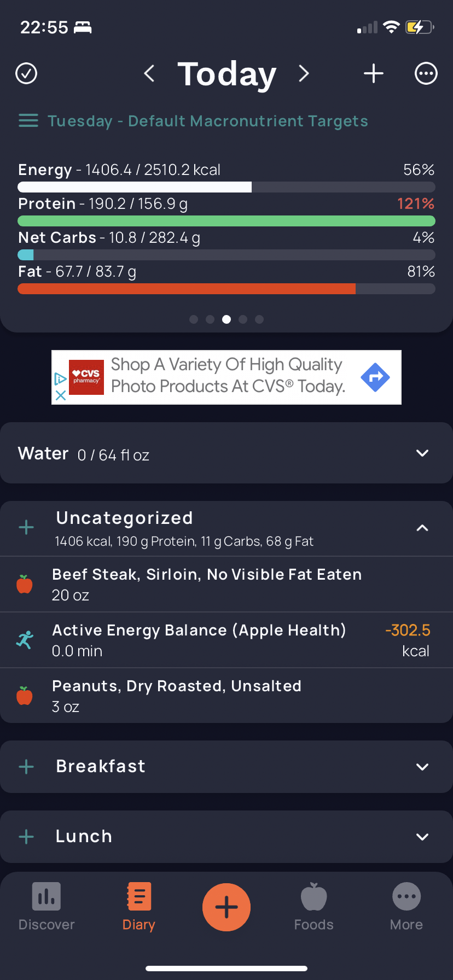Switch to the Discover tab
Screen dimensions: 453x980
point(47,907)
